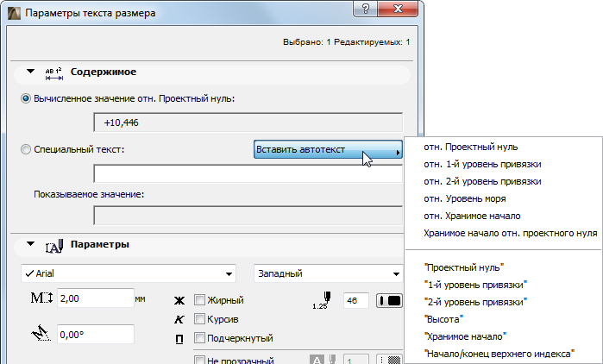Click the dimension content icon beside Содержимое
The image size is (603, 364).
point(53,74)
